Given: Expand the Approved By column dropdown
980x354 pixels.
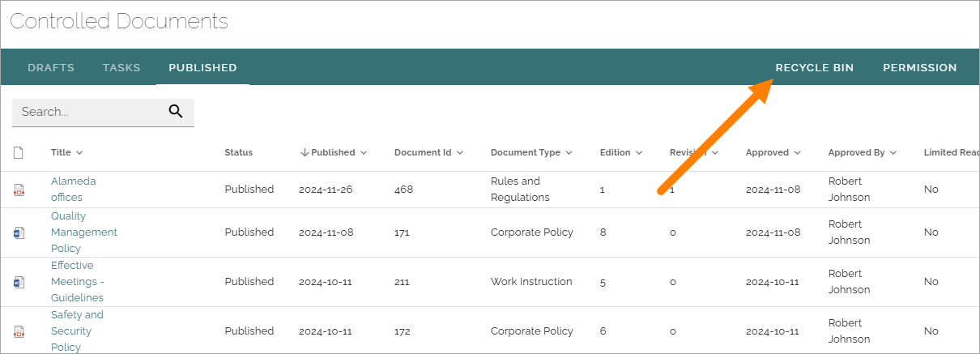Looking at the screenshot, I should pyautogui.click(x=893, y=152).
